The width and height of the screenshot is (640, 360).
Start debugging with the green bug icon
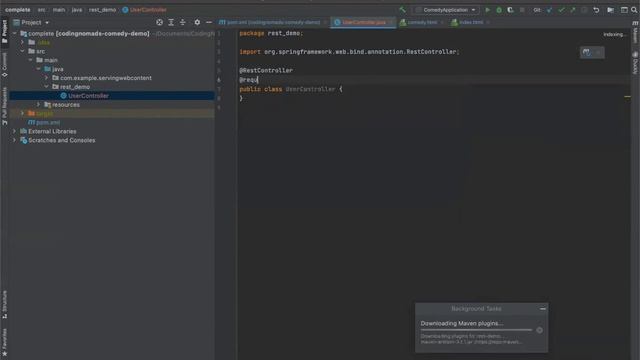pos(499,10)
